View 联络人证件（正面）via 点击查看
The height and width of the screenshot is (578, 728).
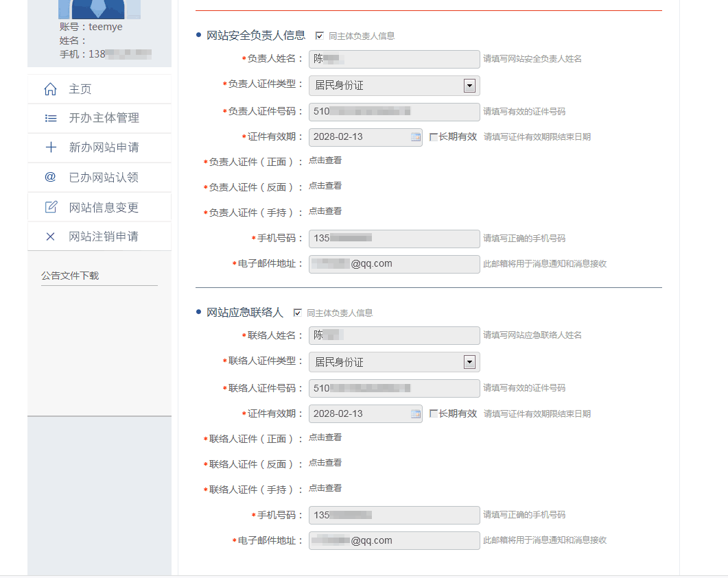pos(325,437)
